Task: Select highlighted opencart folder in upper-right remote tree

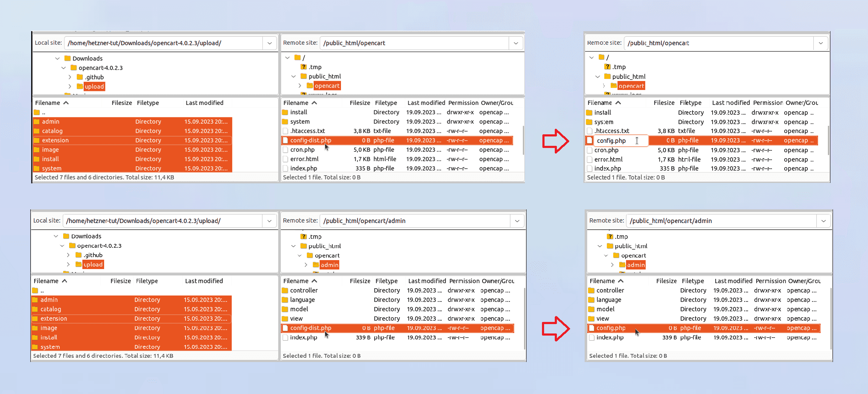Action: coord(631,86)
